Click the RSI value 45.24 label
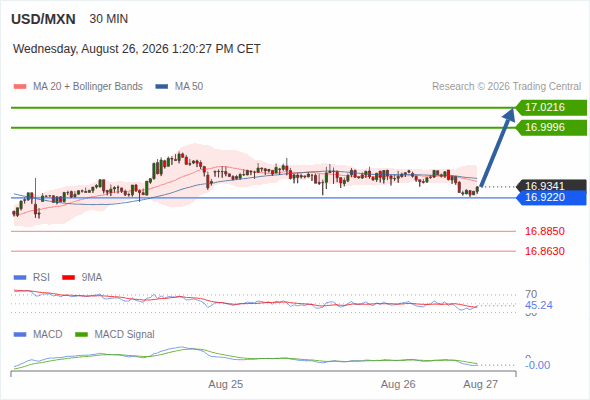The image size is (590, 400). pyautogui.click(x=539, y=305)
